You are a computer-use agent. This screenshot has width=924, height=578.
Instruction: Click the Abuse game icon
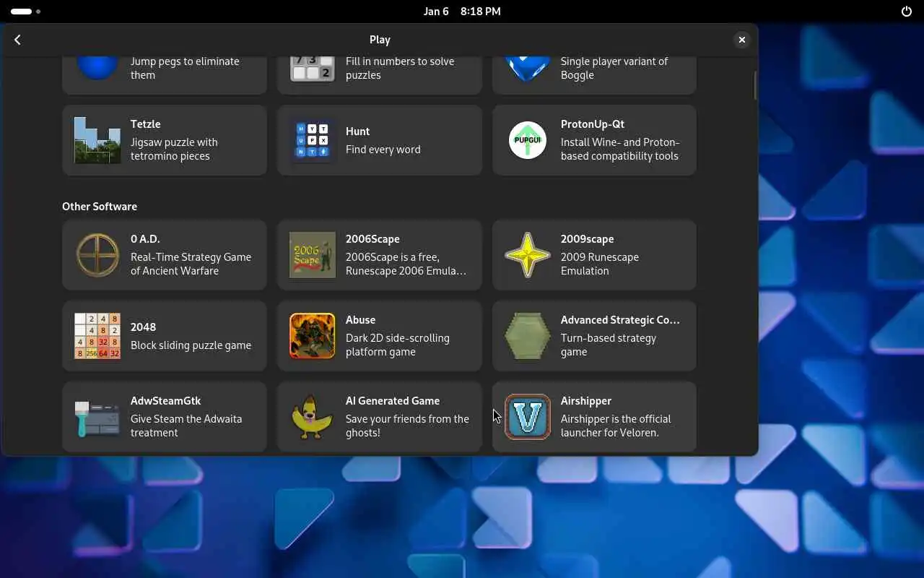pyautogui.click(x=313, y=336)
